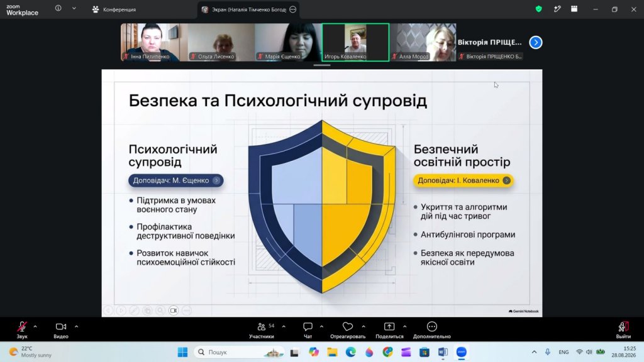The image size is (644, 362).
Task: Click the green encryption shield icon
Action: click(x=538, y=9)
